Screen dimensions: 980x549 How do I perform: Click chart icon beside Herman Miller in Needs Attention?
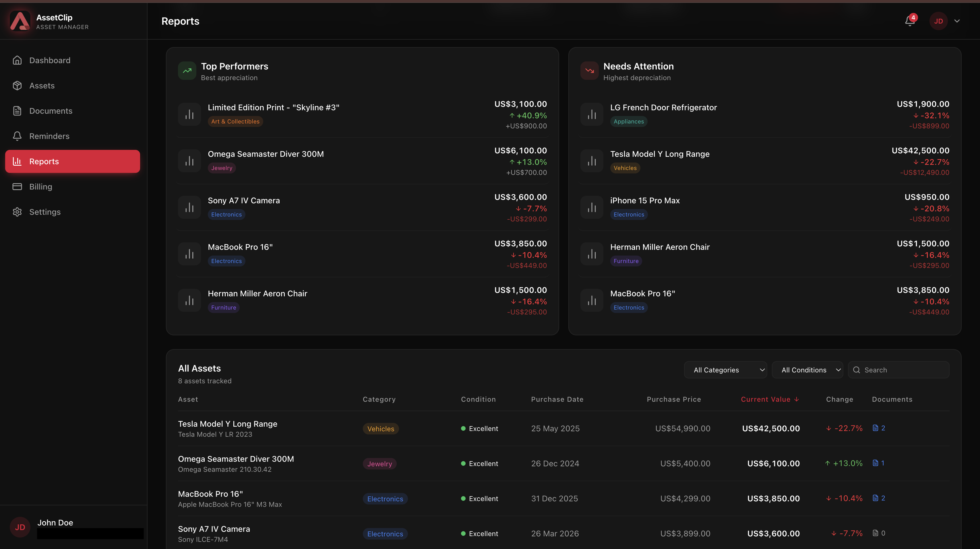592,254
